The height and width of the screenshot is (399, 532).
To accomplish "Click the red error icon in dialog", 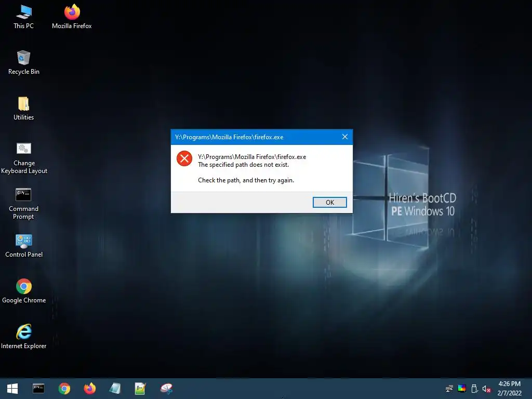I will 184,158.
